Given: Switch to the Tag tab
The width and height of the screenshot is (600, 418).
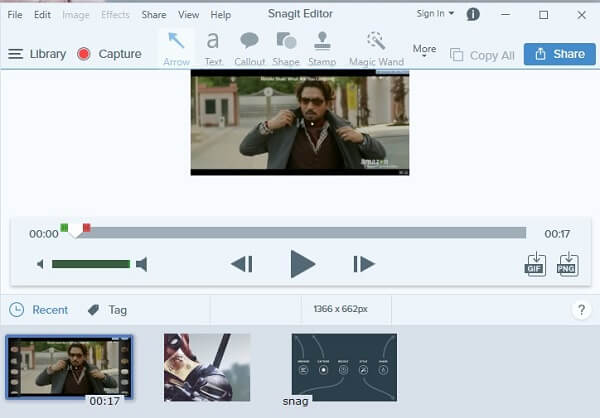Looking at the screenshot, I should [x=107, y=310].
